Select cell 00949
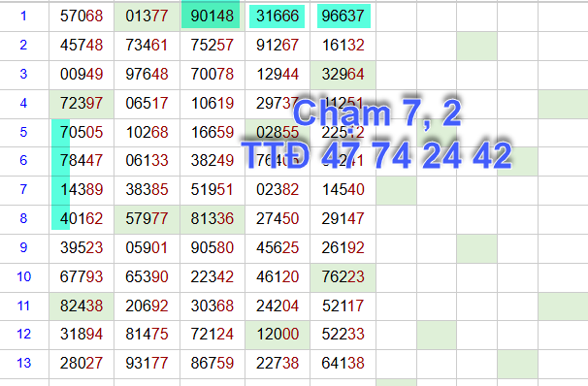Image resolution: width=588 pixels, height=386 pixels. 82,75
